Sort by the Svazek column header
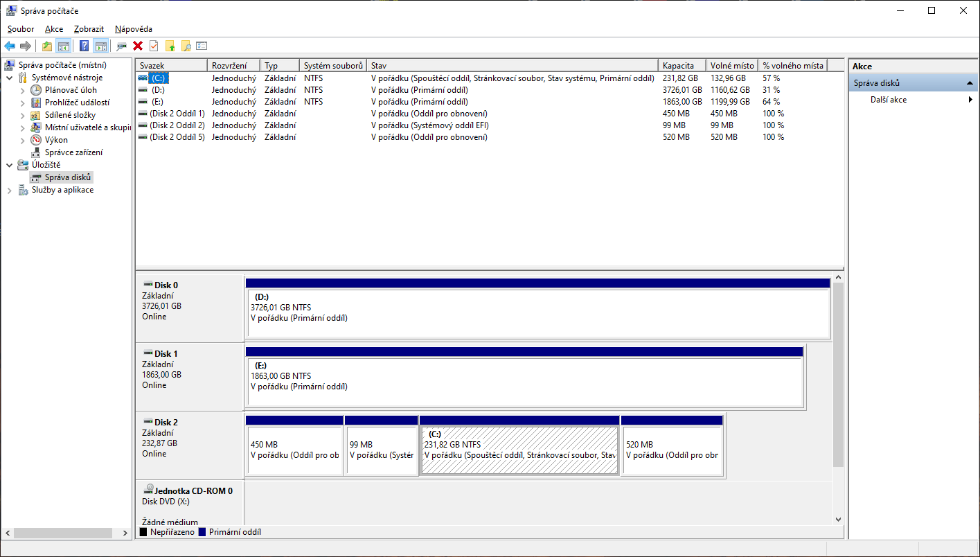The width and height of the screenshot is (980, 557). pos(171,65)
